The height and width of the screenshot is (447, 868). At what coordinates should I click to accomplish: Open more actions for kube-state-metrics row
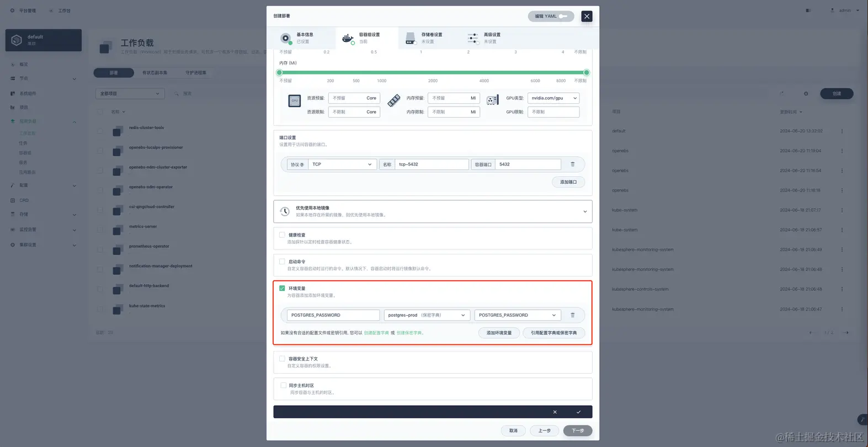point(842,309)
